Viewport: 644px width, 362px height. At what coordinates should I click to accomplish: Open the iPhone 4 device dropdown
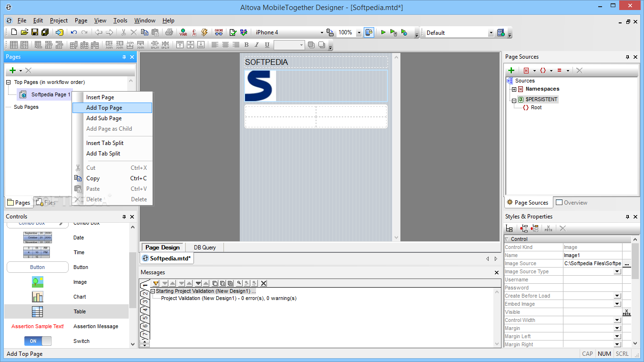tap(322, 32)
